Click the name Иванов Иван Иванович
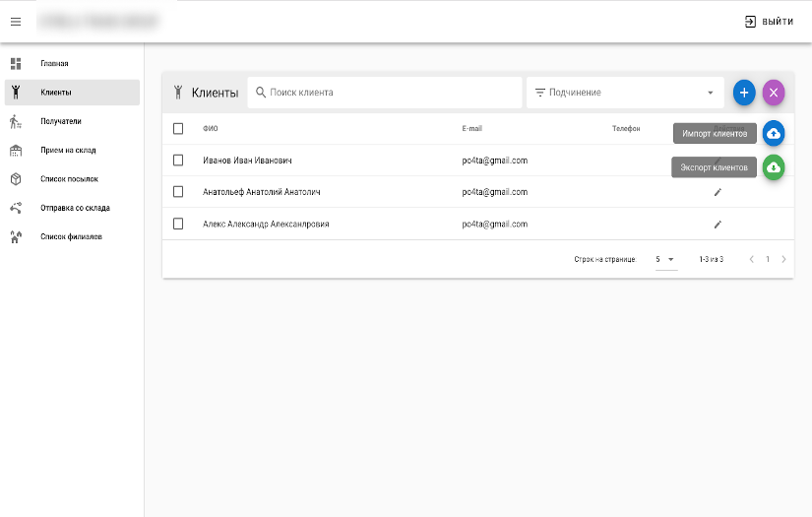This screenshot has height=517, width=812. click(247, 161)
